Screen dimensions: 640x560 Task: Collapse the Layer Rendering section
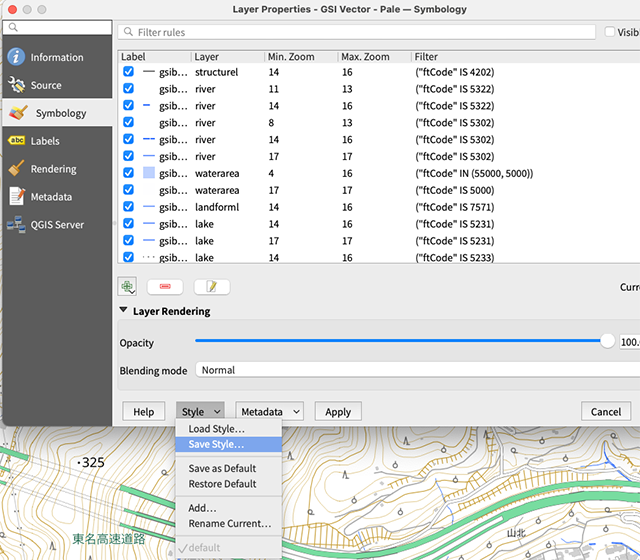[x=123, y=310]
